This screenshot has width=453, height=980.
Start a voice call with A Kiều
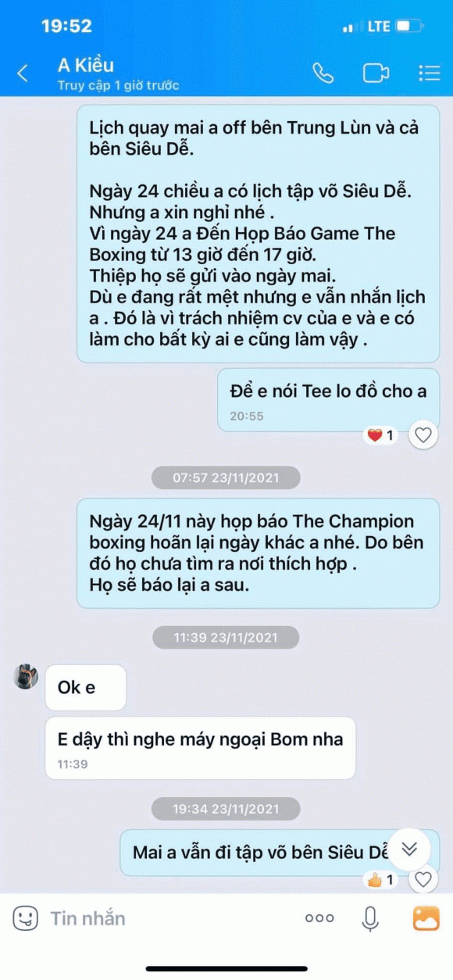[x=323, y=73]
